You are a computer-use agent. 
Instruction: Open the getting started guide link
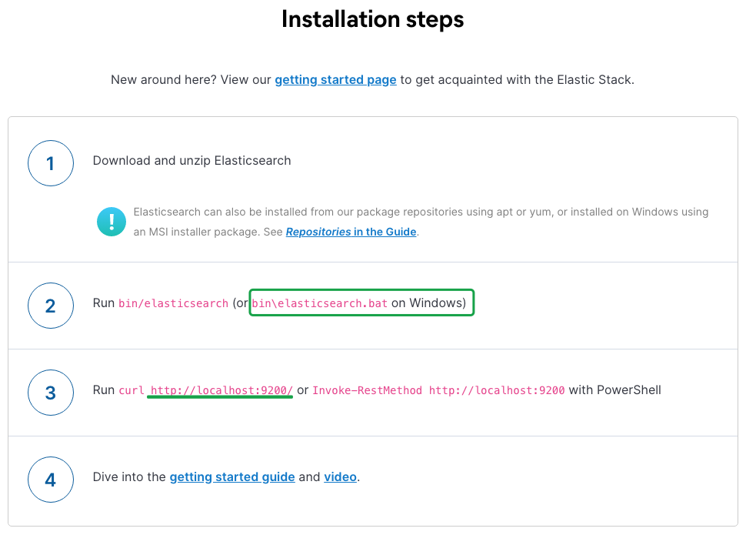[232, 477]
